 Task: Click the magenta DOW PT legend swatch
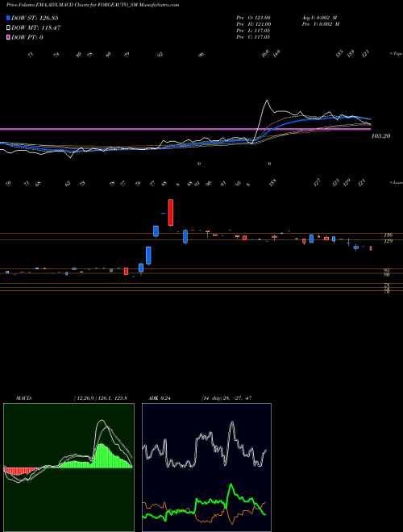point(9,37)
